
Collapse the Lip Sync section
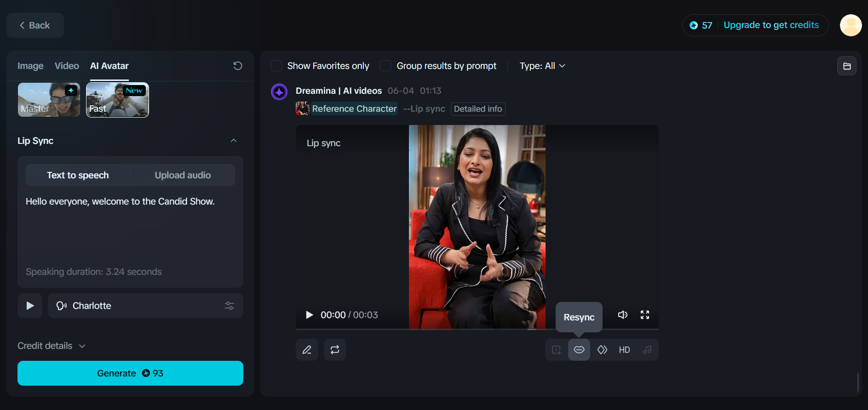(x=234, y=141)
